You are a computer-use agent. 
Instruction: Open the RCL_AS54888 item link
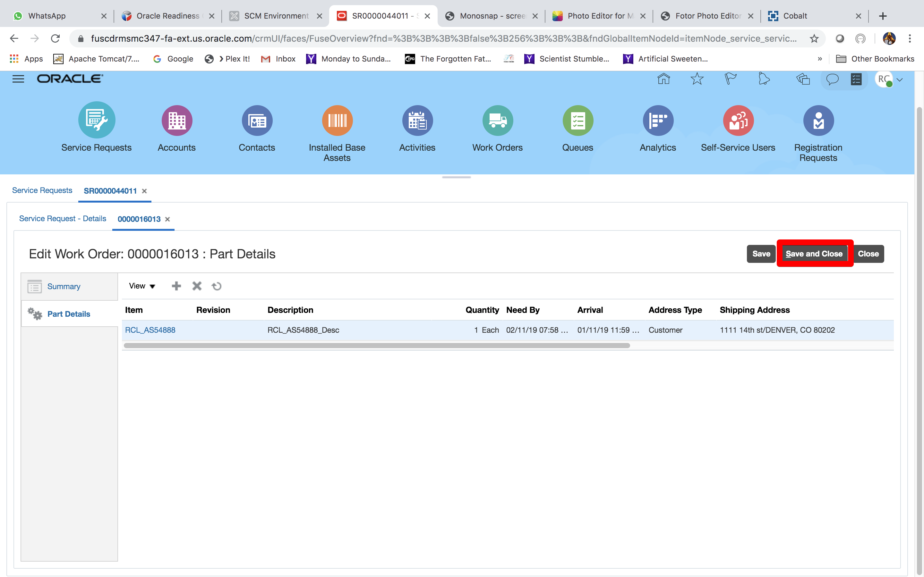click(150, 330)
